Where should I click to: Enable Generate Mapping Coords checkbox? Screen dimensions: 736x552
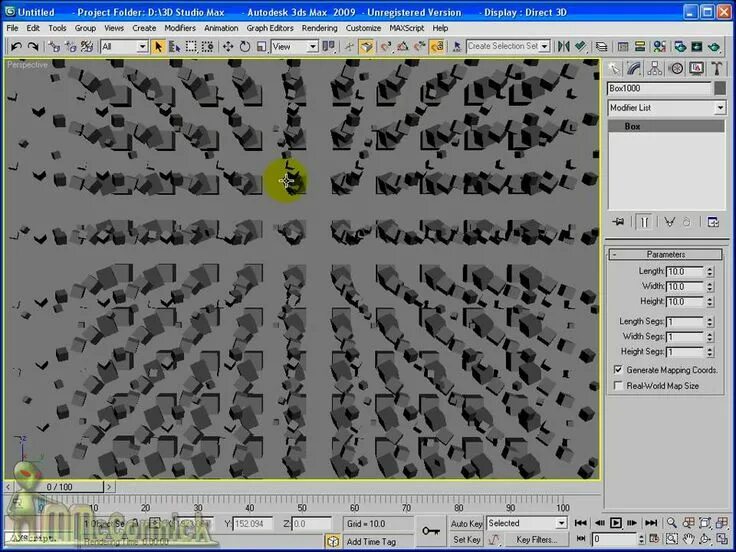[618, 370]
